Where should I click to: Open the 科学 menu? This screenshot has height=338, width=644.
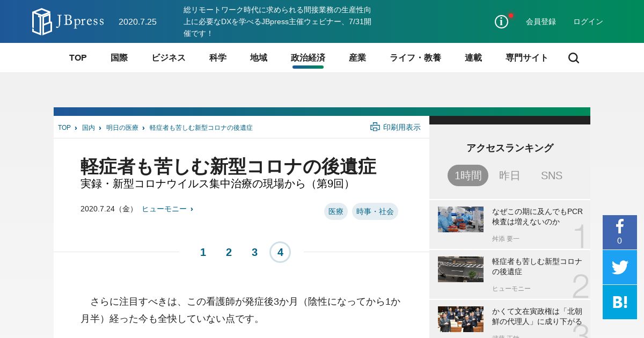pos(218,58)
